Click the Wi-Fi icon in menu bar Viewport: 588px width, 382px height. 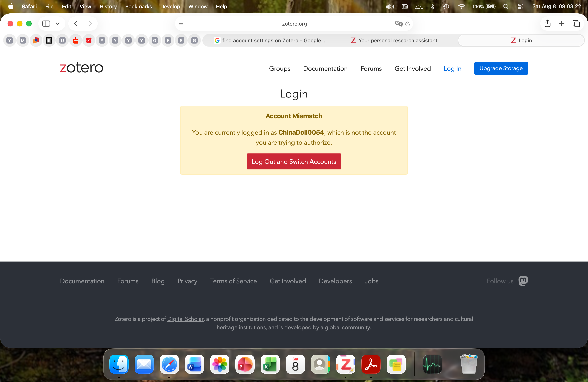[x=461, y=7]
